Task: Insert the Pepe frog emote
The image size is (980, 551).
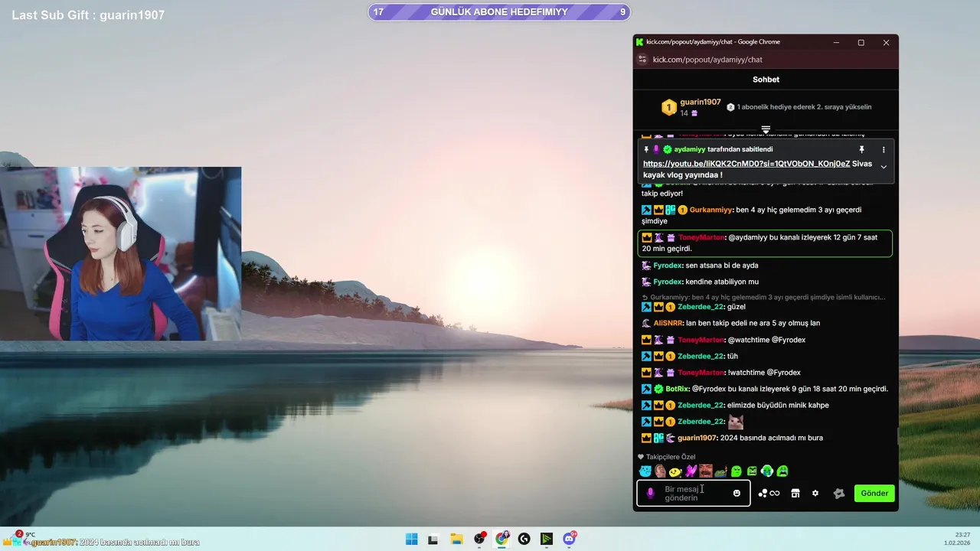Action: coord(721,471)
